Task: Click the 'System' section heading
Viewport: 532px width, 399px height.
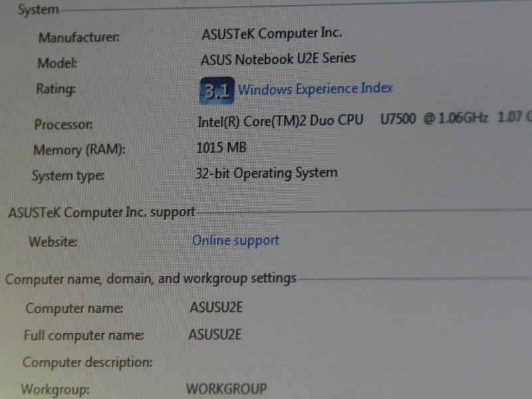Action: pos(39,9)
